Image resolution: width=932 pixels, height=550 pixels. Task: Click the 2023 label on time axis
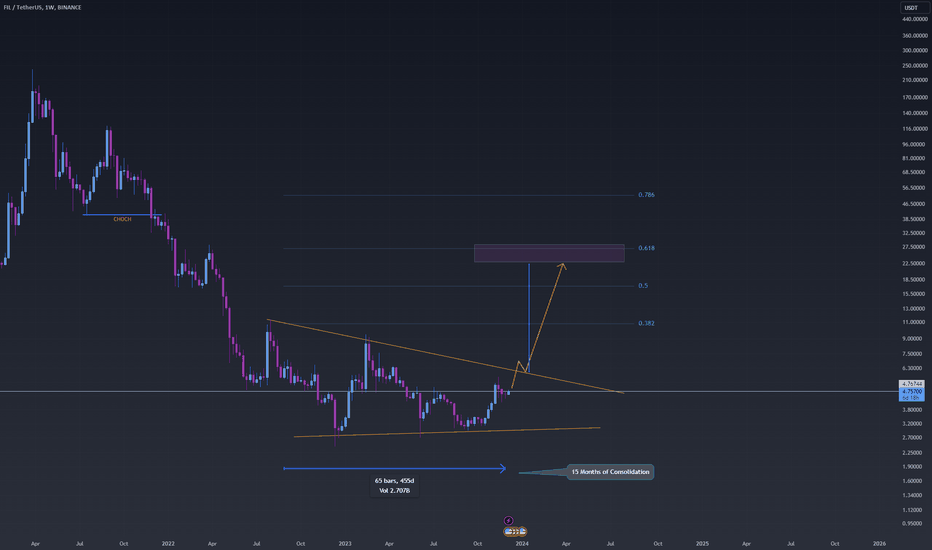(x=343, y=543)
